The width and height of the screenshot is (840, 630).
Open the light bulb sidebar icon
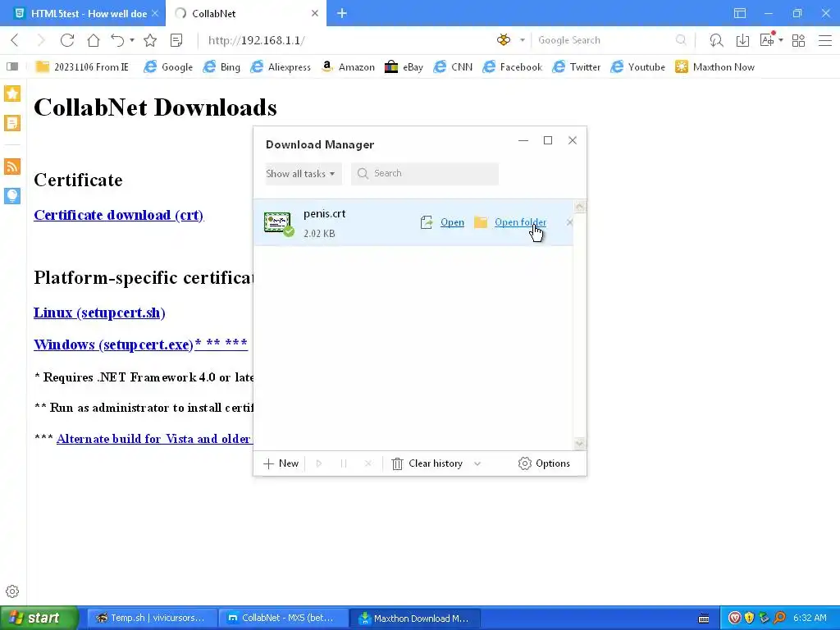(x=12, y=195)
